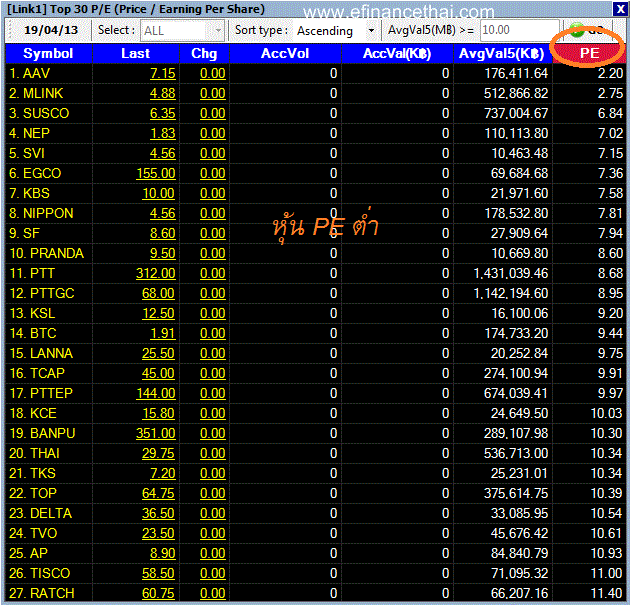
Task: Click EGCO last price 155.00
Action: point(156,174)
